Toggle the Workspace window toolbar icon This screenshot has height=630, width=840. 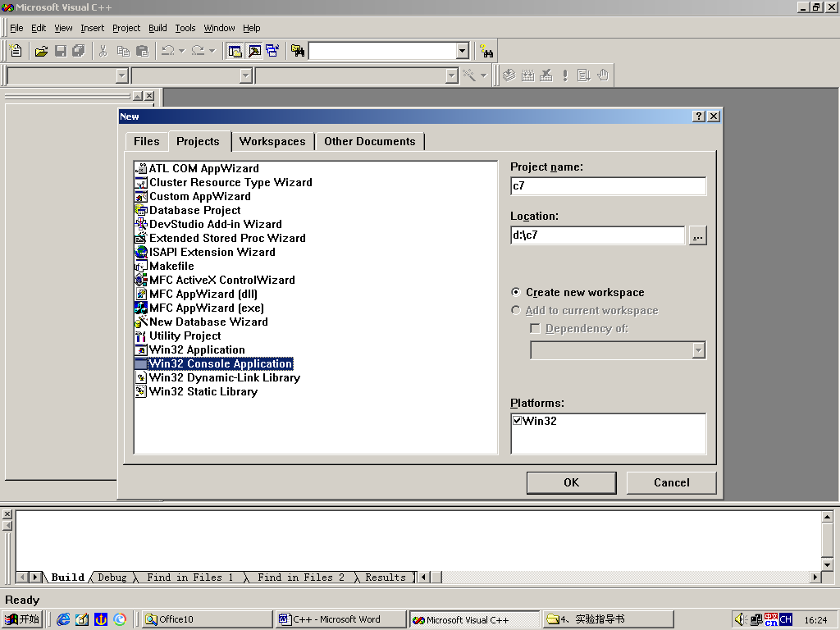(235, 51)
